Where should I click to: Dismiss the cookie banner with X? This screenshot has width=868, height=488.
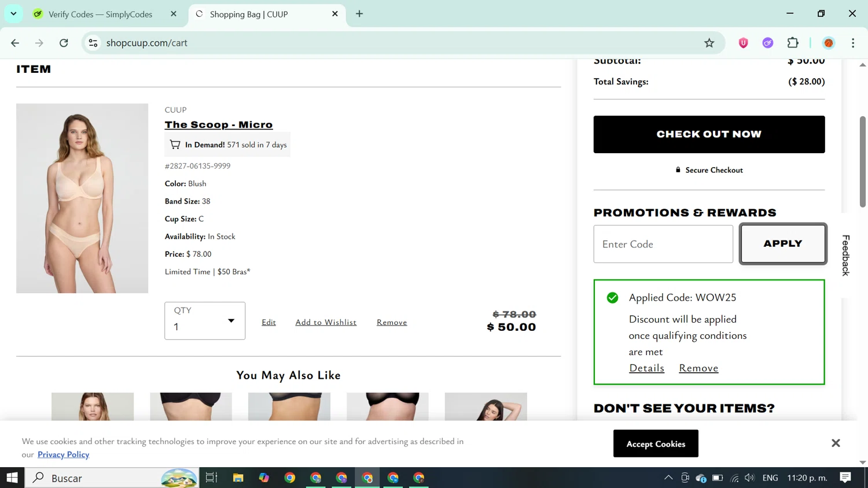point(836,443)
